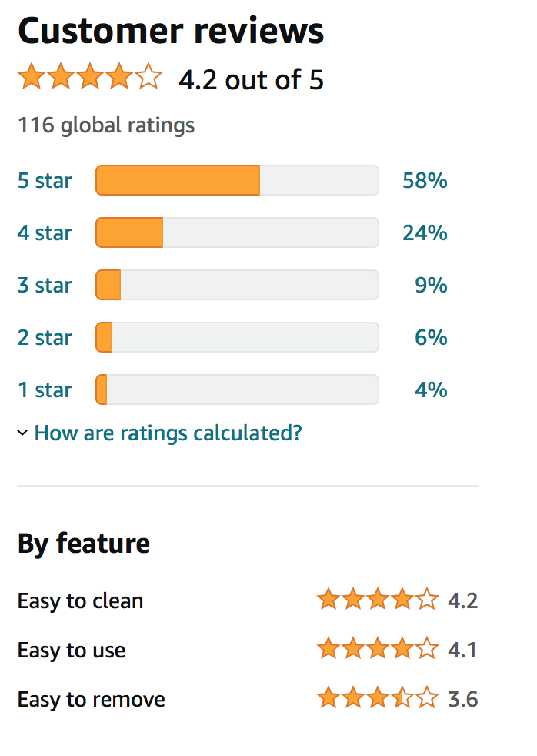Filter reviews by 2 star link
The image size is (537, 756).
[45, 337]
